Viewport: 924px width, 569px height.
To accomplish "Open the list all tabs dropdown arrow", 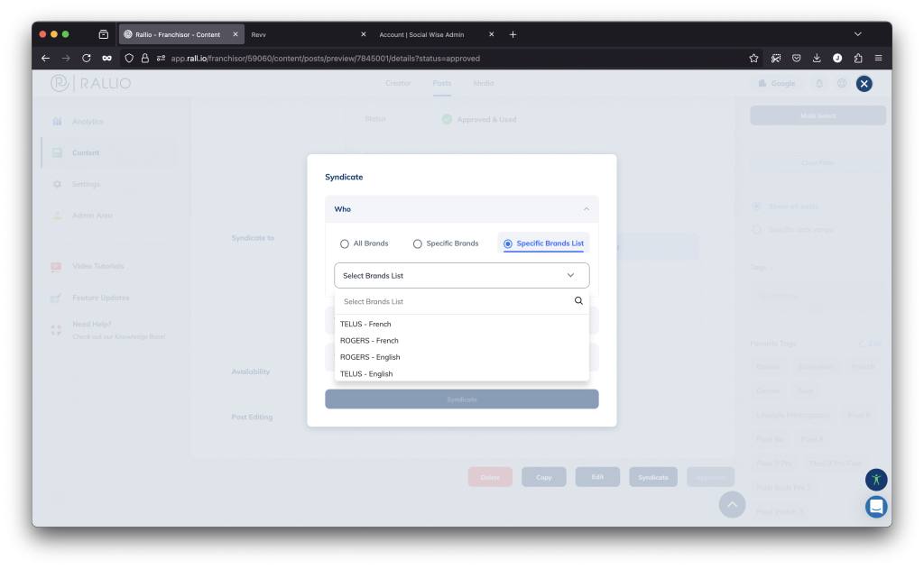I will click(x=857, y=34).
